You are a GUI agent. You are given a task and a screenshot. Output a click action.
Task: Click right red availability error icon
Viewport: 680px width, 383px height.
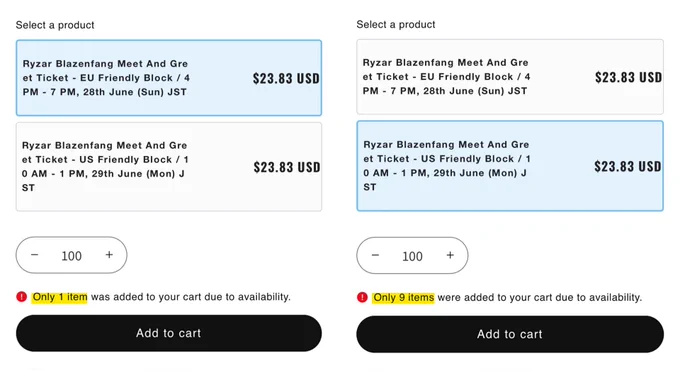click(x=363, y=298)
